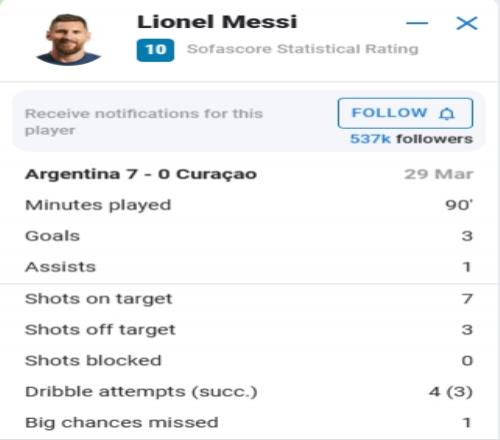Image resolution: width=500 pixels, height=440 pixels.
Task: Click the Minutes played row
Action: coord(249,205)
